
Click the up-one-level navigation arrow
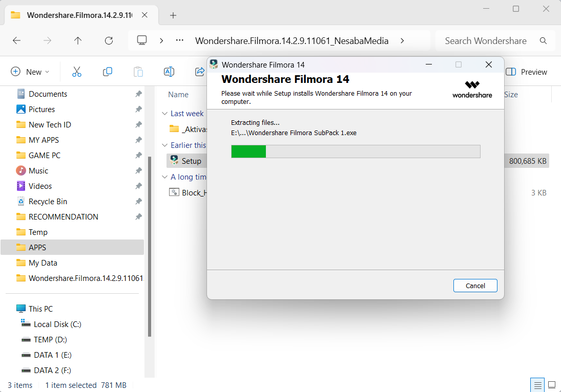[77, 40]
